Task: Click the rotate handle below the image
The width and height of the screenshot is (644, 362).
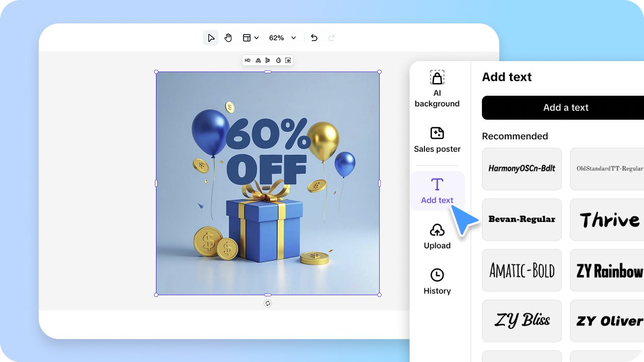Action: pyautogui.click(x=267, y=303)
